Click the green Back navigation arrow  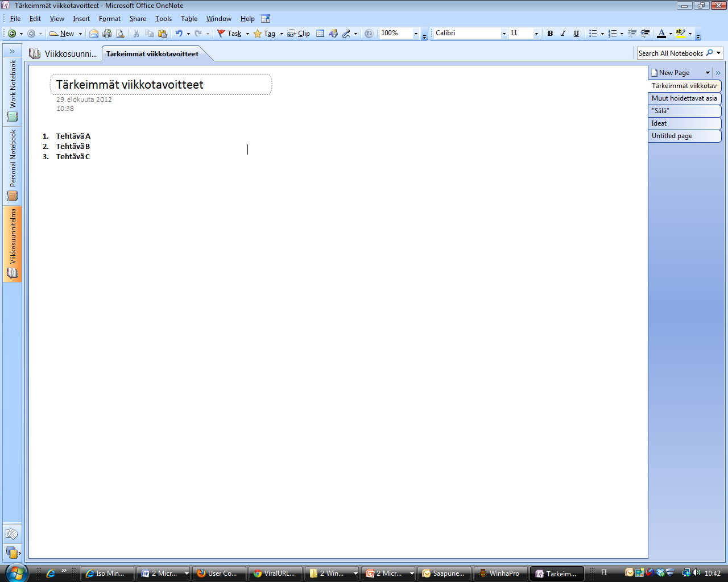[x=12, y=34]
